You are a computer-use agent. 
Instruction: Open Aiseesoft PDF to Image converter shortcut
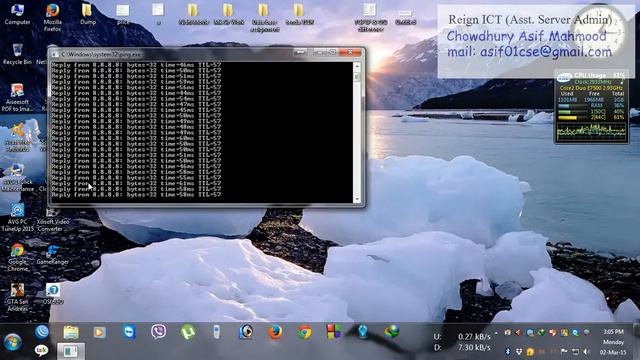point(17,97)
